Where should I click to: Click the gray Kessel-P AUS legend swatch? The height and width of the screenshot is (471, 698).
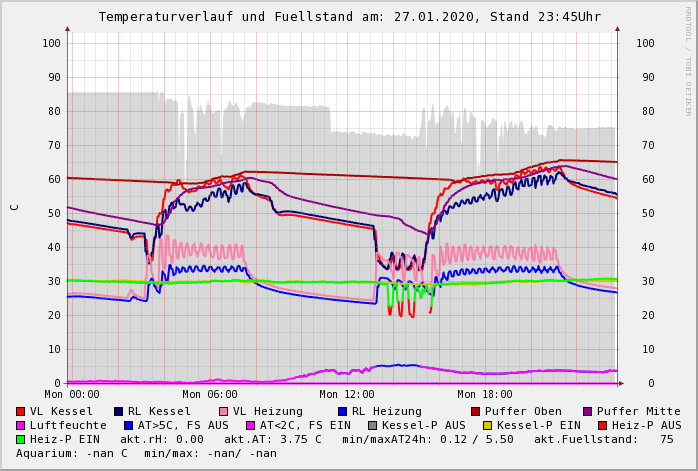373,426
